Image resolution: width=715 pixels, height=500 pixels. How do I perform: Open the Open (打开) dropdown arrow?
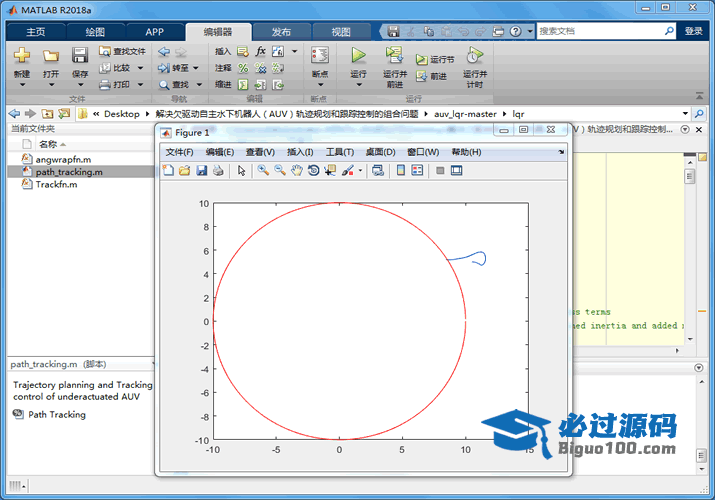[x=51, y=85]
